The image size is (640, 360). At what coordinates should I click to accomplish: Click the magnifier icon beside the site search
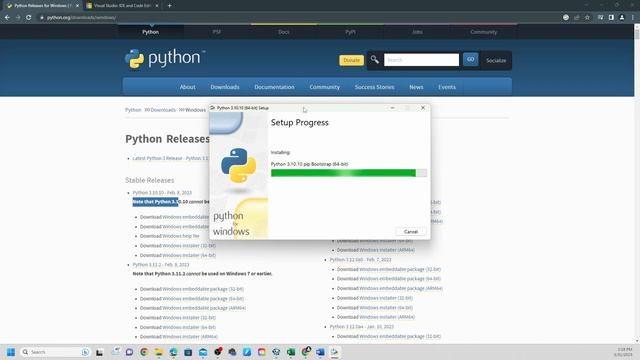(x=374, y=60)
